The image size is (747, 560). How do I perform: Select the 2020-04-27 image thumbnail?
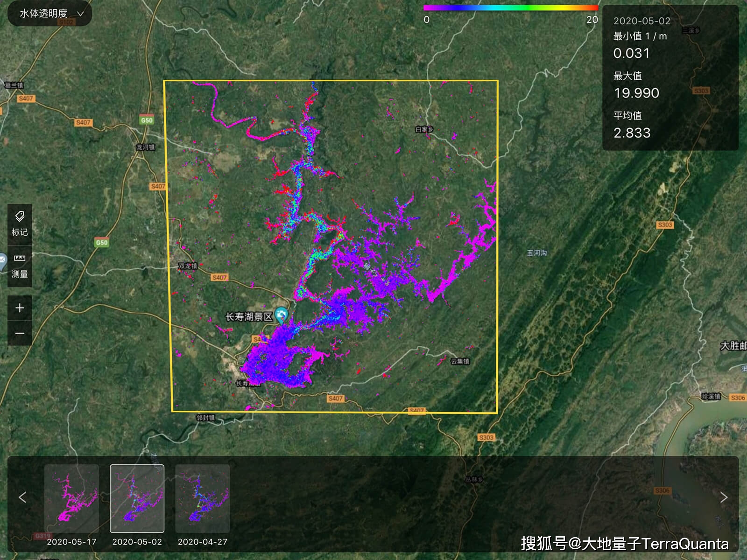tap(202, 498)
